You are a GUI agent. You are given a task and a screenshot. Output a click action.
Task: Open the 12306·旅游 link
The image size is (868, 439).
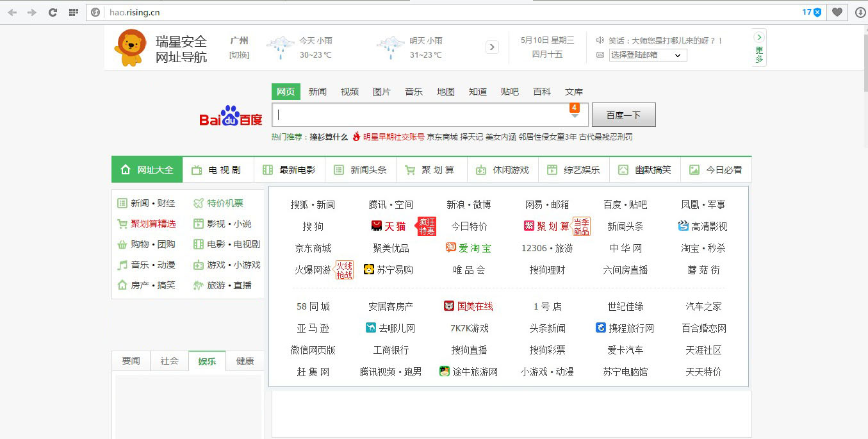[547, 248]
